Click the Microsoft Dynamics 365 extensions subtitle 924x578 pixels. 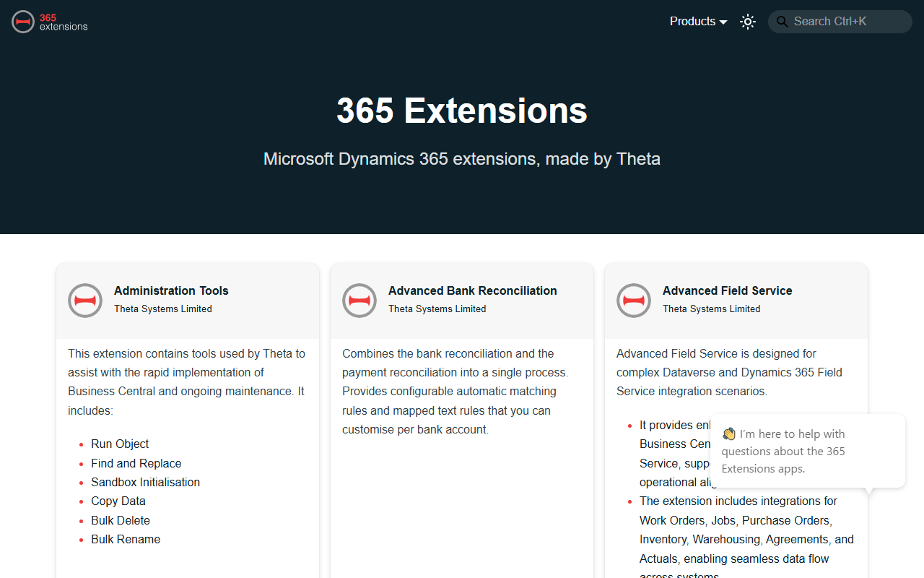[x=462, y=159]
